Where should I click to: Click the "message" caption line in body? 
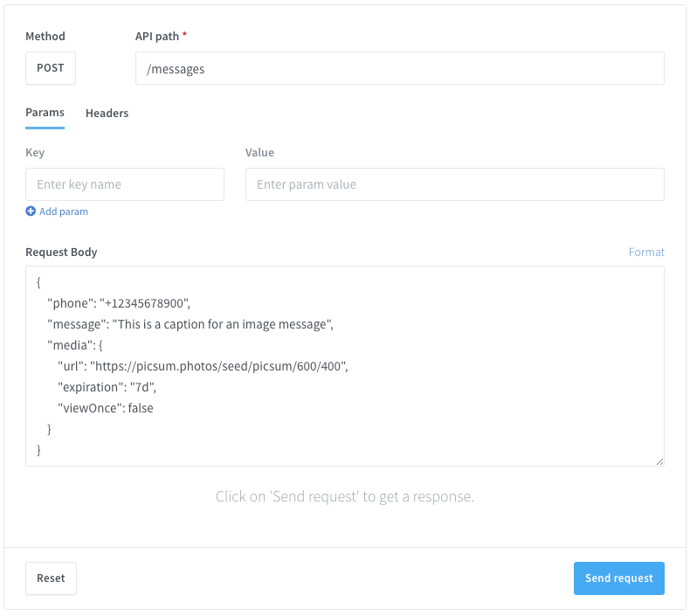point(190,324)
